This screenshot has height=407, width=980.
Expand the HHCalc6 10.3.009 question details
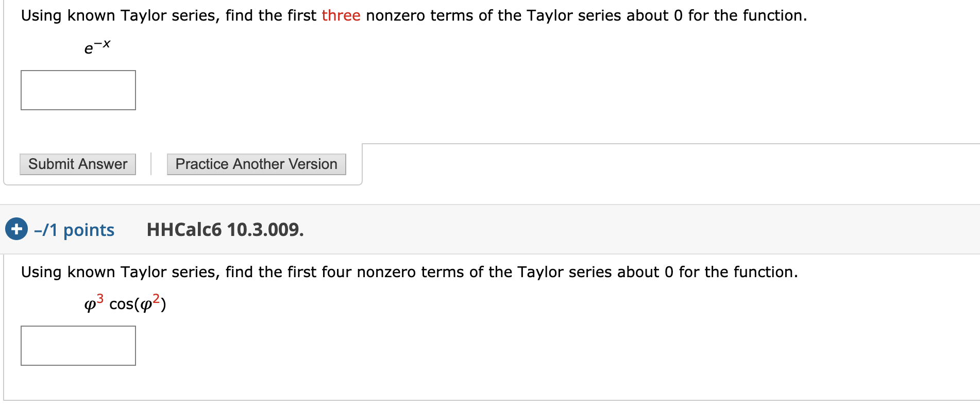[16, 230]
